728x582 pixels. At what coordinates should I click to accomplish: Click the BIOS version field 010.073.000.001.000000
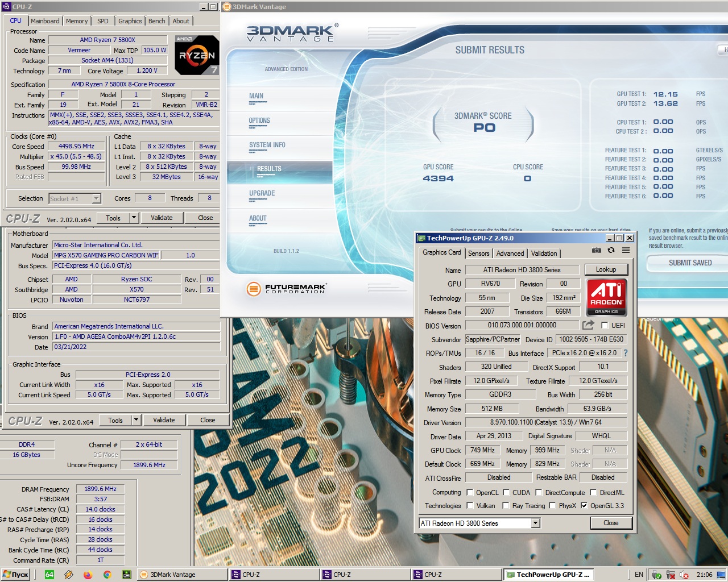[x=522, y=325]
